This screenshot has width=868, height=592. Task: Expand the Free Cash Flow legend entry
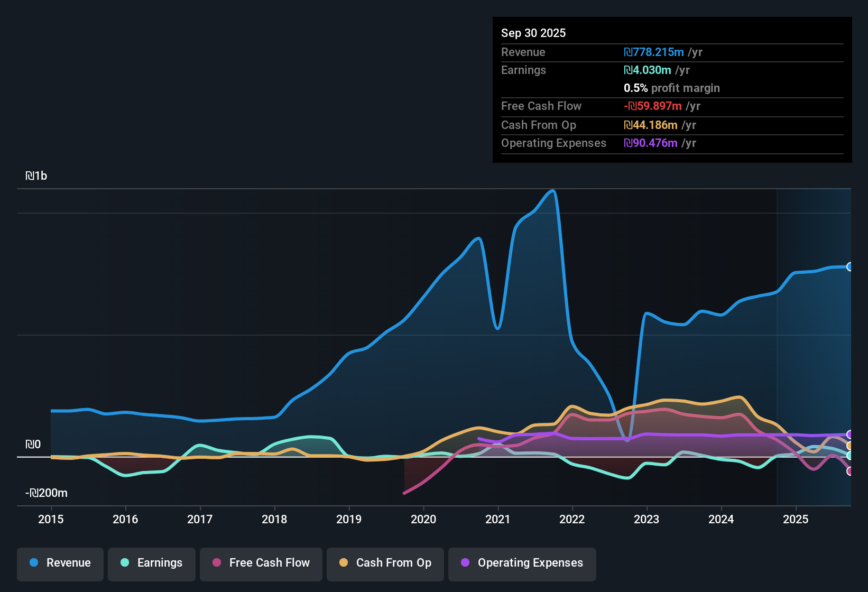(261, 563)
